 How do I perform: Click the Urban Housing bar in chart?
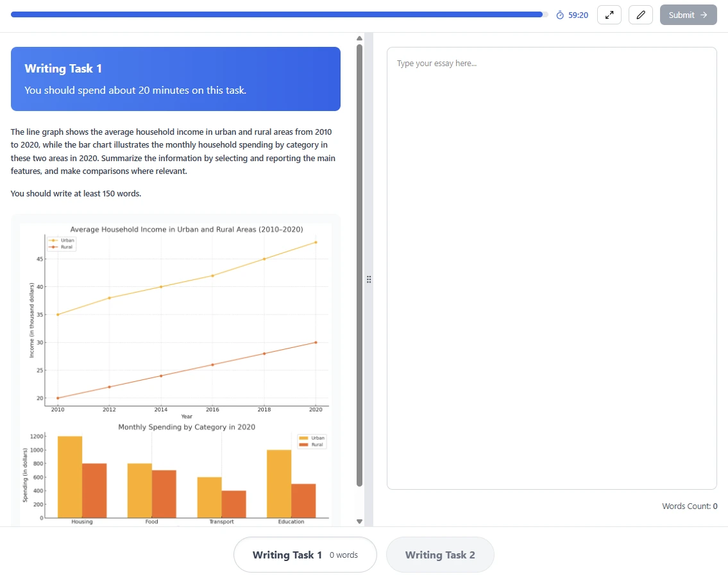(70, 477)
